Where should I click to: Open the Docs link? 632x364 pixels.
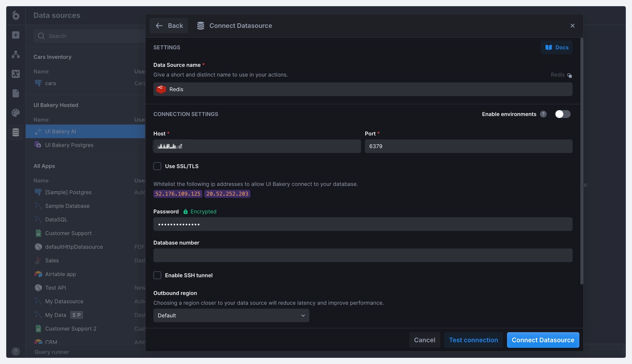coord(556,47)
